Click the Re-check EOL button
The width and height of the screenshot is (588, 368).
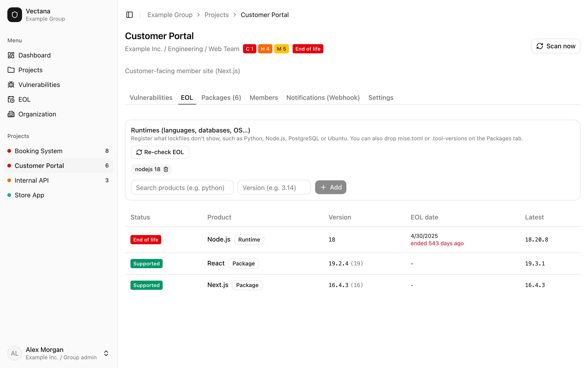(160, 152)
